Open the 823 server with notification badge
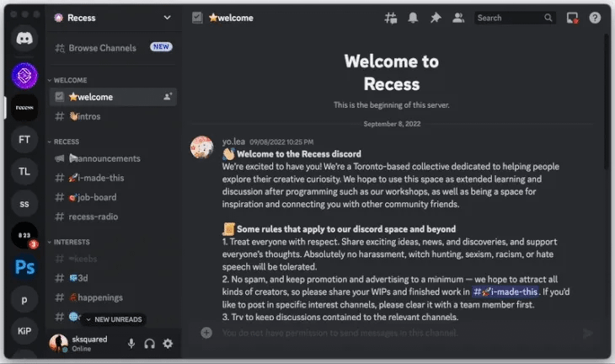The width and height of the screenshot is (615, 364). [x=24, y=235]
